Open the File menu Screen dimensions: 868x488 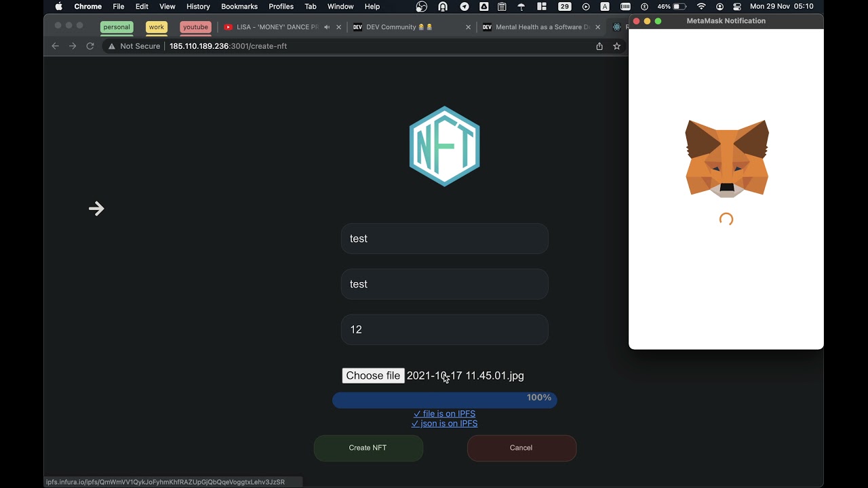pyautogui.click(x=119, y=7)
